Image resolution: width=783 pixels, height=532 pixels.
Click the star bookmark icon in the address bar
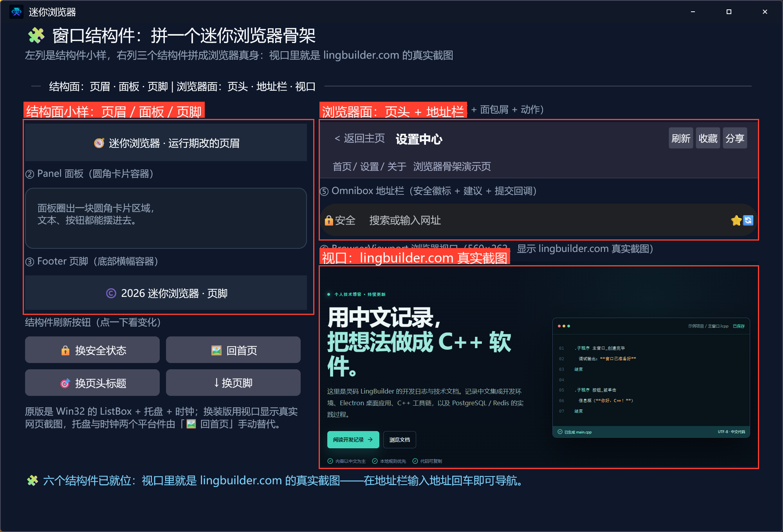(736, 221)
